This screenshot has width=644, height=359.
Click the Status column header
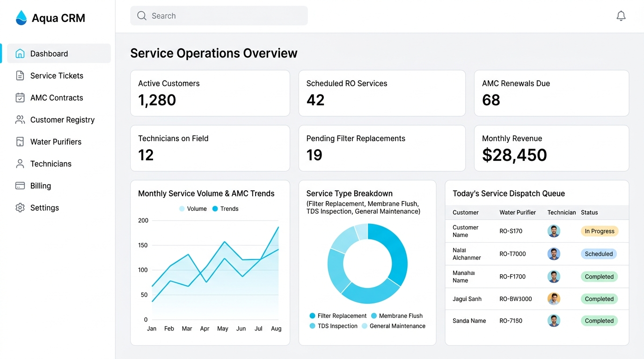click(x=589, y=212)
